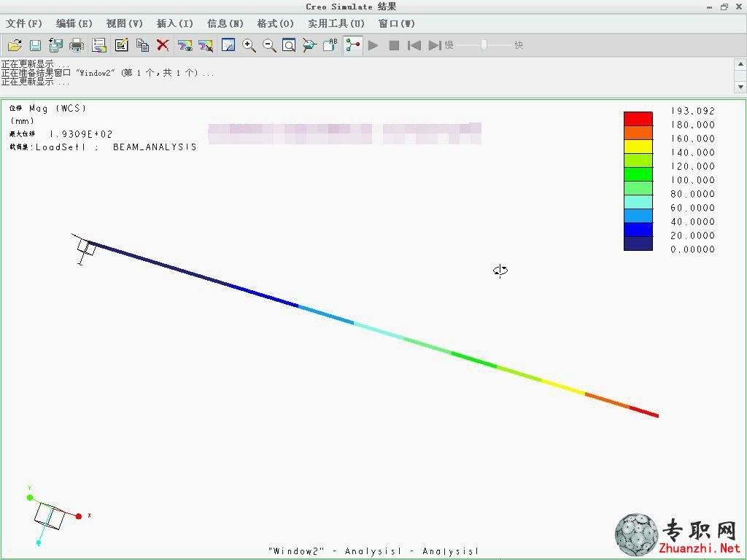The image size is (747, 560).
Task: Click legend value 193.092
Action: tap(693, 111)
